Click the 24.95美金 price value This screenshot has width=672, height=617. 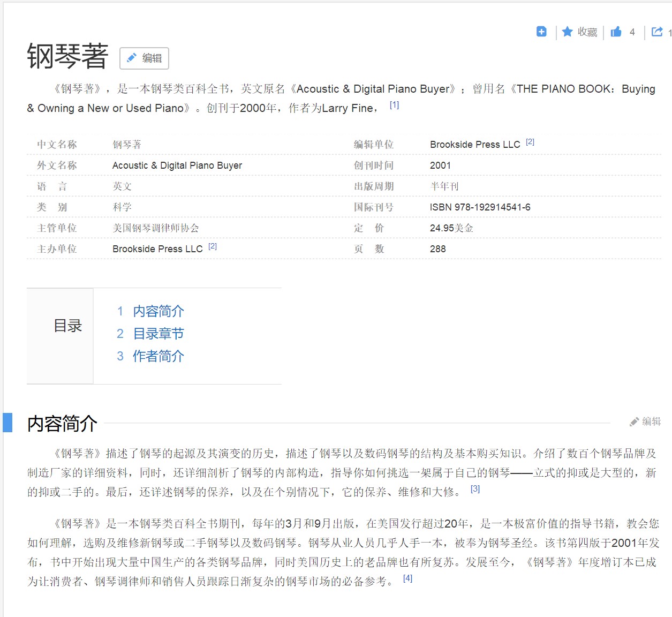click(451, 228)
